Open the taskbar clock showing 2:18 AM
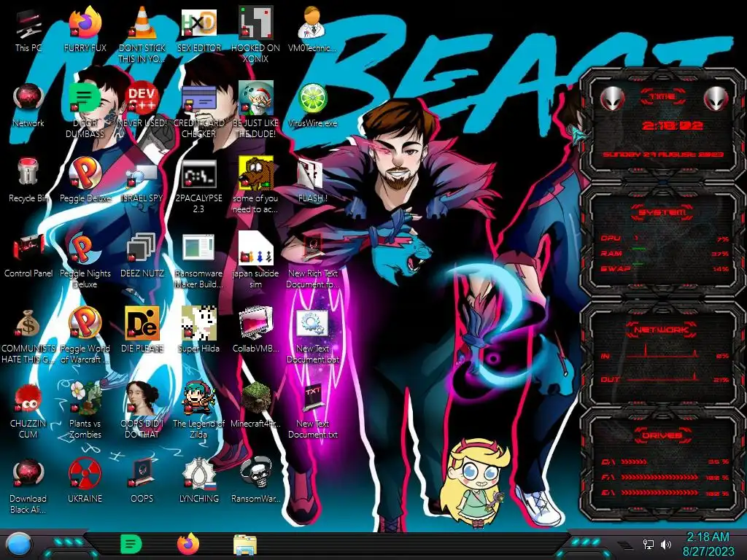This screenshot has height=560, width=747. [x=708, y=544]
